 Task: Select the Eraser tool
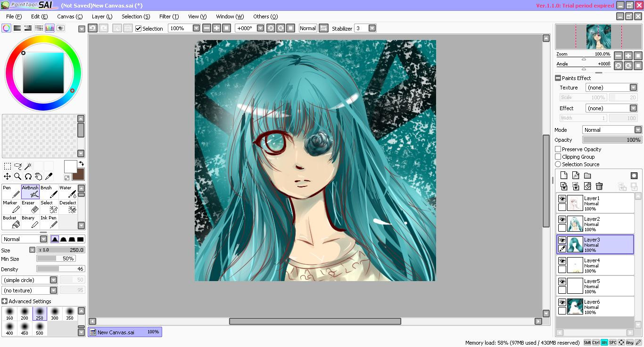coord(30,207)
